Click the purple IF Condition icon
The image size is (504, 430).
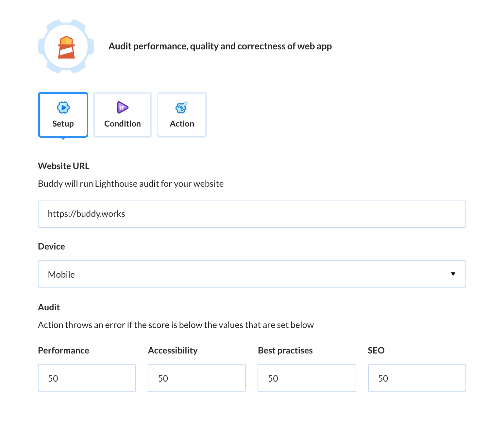click(123, 107)
